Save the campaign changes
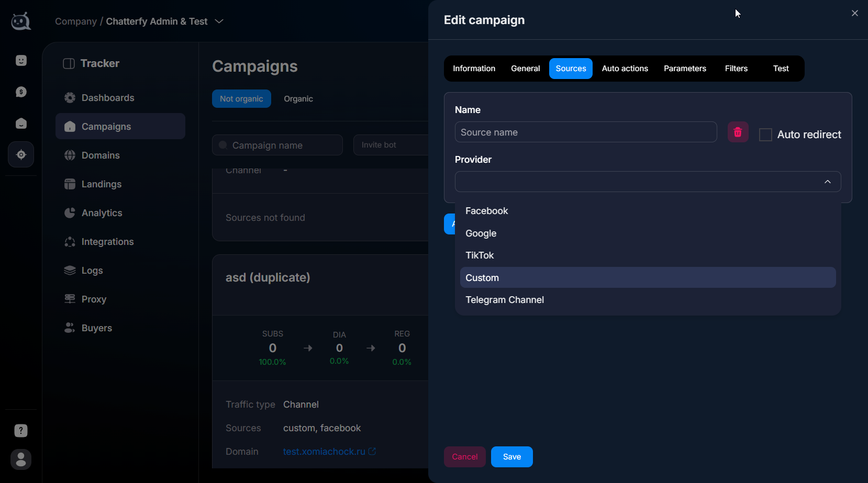 [511, 457]
